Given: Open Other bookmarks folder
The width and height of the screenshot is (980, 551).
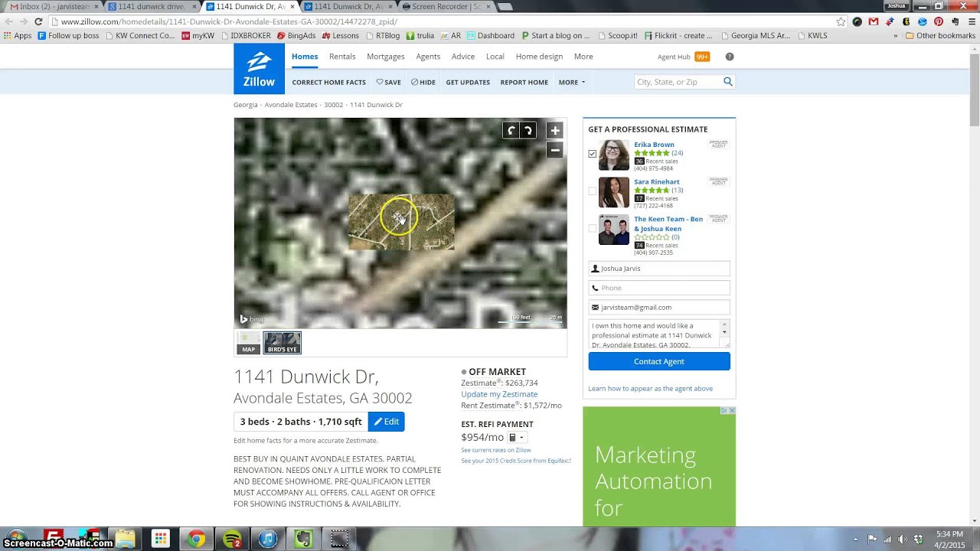Looking at the screenshot, I should click(x=940, y=35).
